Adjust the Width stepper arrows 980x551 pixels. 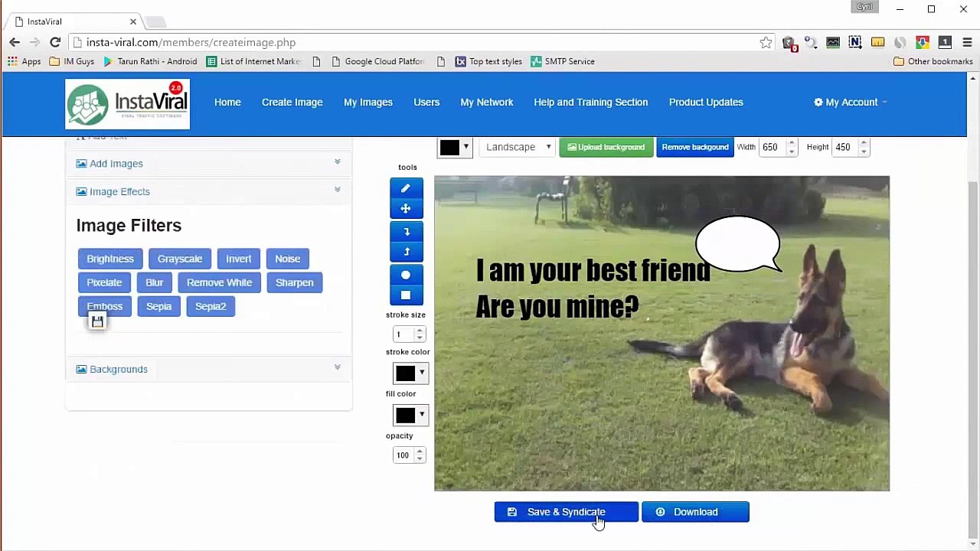(792, 147)
